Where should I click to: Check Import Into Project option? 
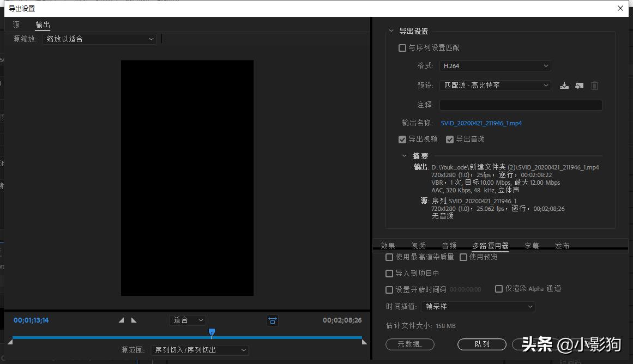pyautogui.click(x=389, y=274)
